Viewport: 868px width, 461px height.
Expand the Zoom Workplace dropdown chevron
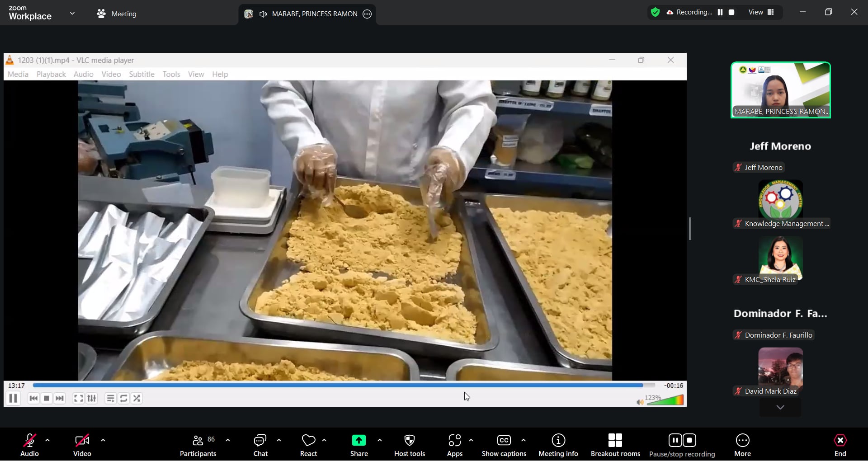pos(72,14)
